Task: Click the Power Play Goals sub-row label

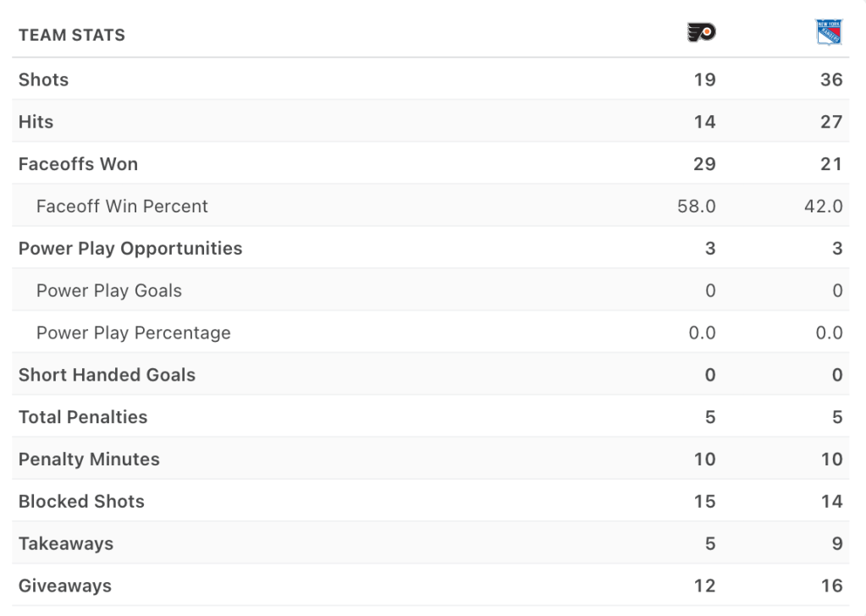Action: click(109, 291)
